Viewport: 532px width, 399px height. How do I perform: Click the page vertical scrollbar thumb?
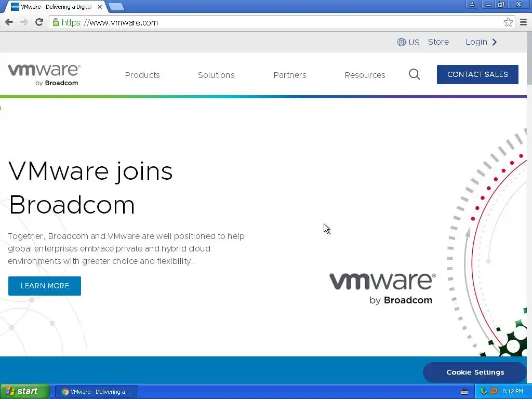click(x=529, y=58)
